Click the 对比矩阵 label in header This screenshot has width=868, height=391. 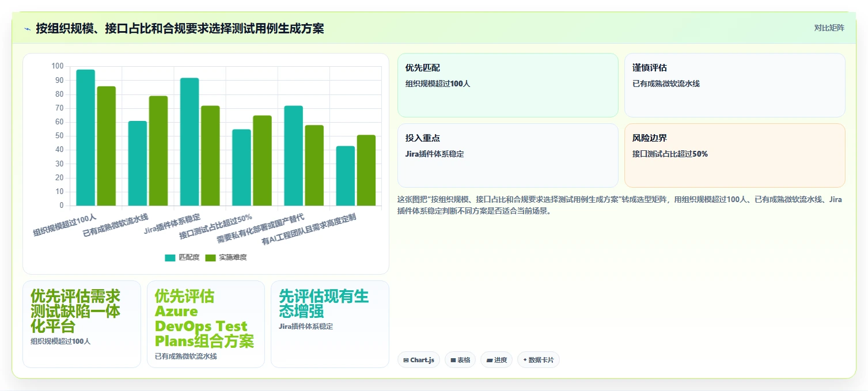(x=829, y=28)
